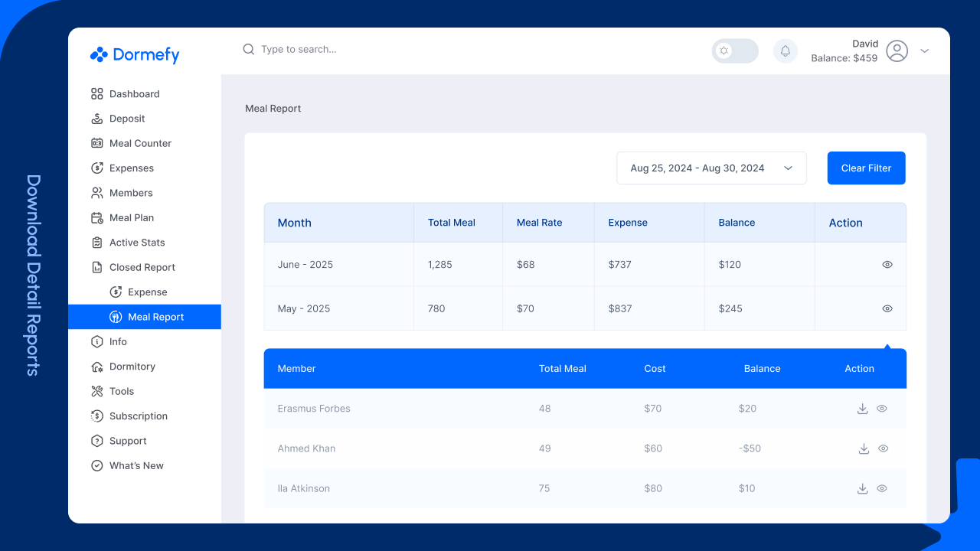Image resolution: width=980 pixels, height=551 pixels.
Task: Open Meal Plan section
Action: click(x=145, y=217)
